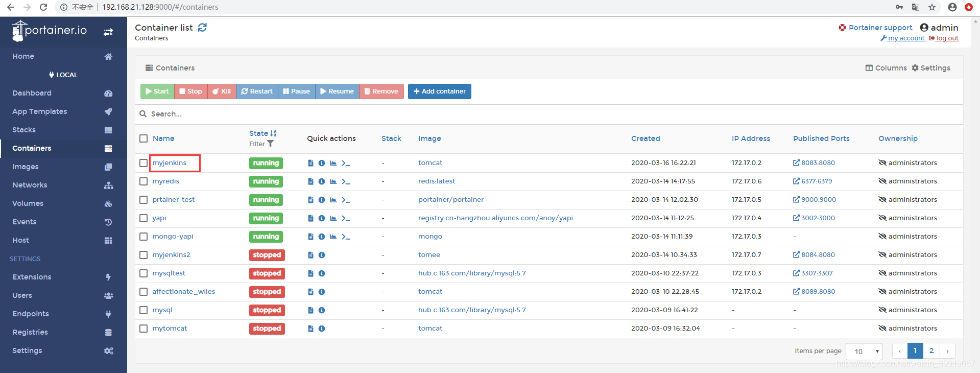The height and width of the screenshot is (373, 980).
Task: Open logs icon for myjenkins2 container
Action: pyautogui.click(x=310, y=255)
